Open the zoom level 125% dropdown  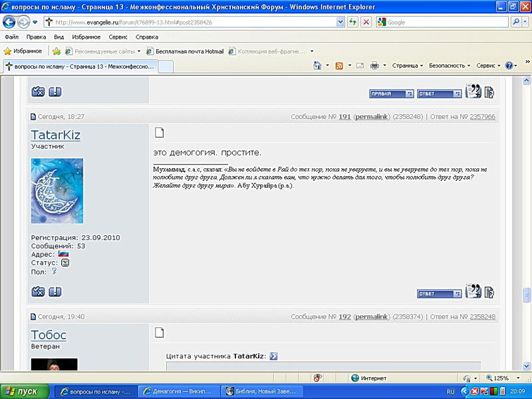coord(505,378)
